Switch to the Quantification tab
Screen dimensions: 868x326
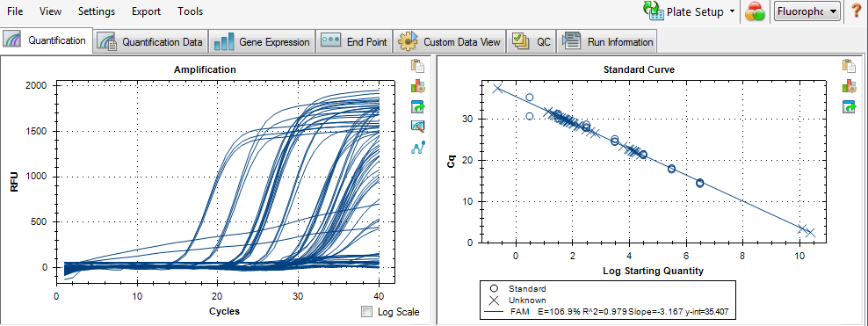click(x=47, y=40)
